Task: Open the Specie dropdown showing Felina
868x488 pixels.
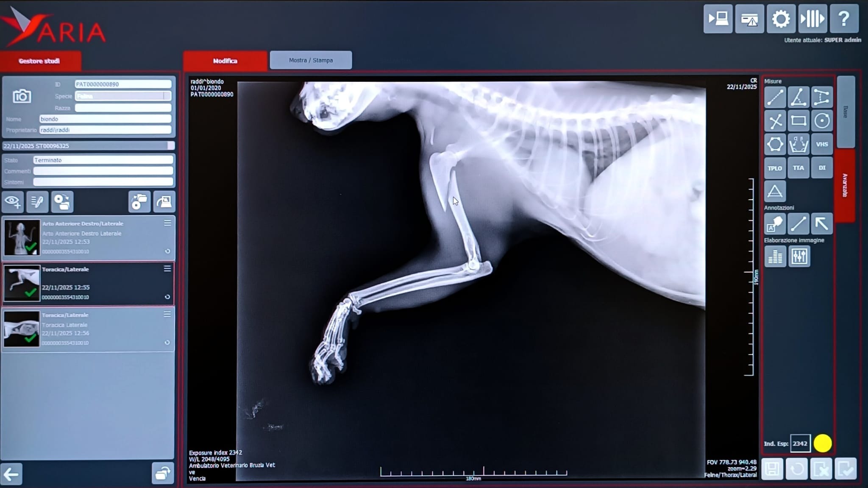Action: (x=123, y=96)
